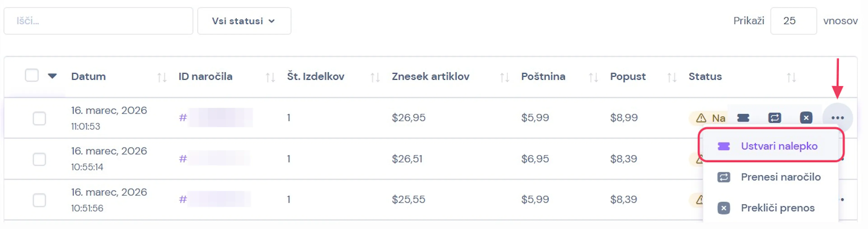Open the three-dots actions menu in first row
The image size is (868, 229).
click(x=837, y=118)
